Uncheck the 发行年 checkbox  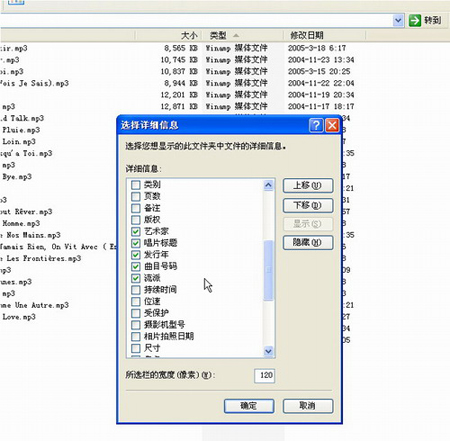point(136,255)
